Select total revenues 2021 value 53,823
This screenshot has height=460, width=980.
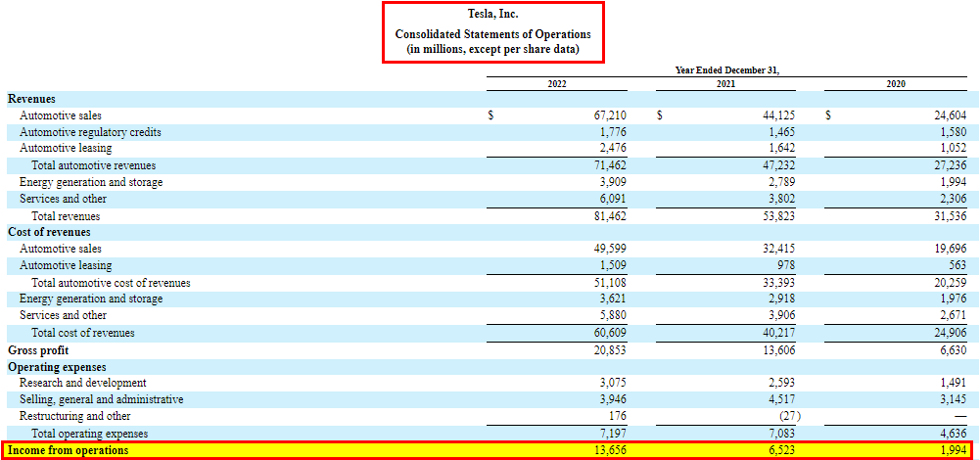point(778,216)
